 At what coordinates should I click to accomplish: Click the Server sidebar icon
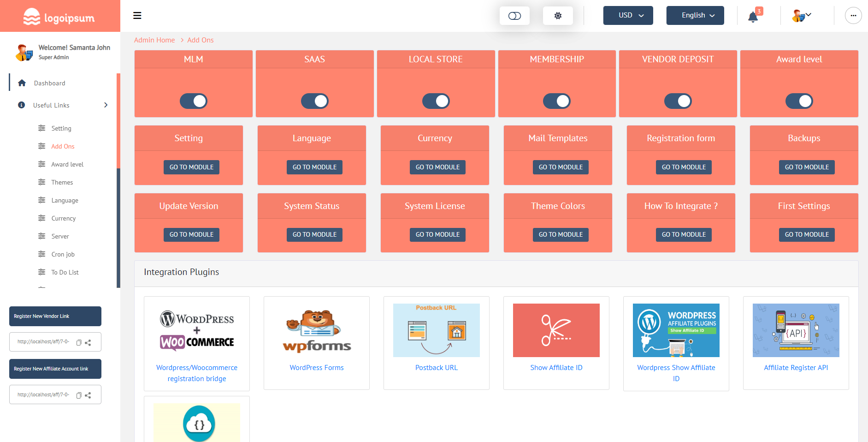click(41, 236)
